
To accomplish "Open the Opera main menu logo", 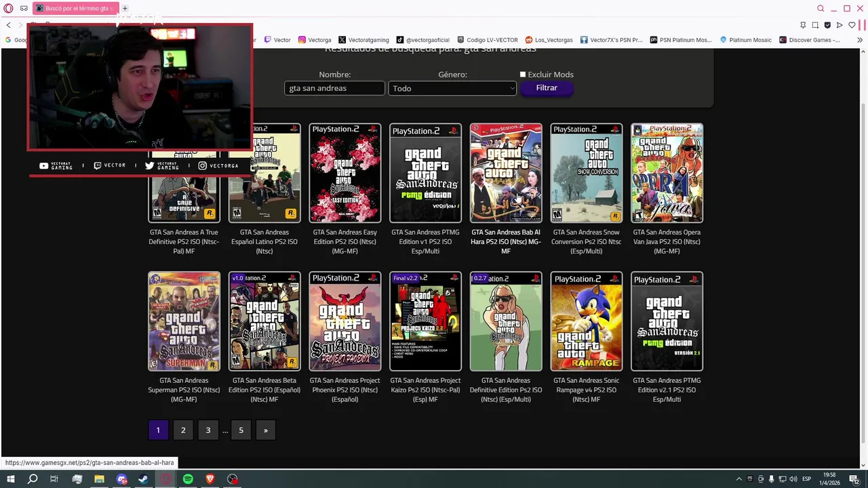I will coord(8,8).
